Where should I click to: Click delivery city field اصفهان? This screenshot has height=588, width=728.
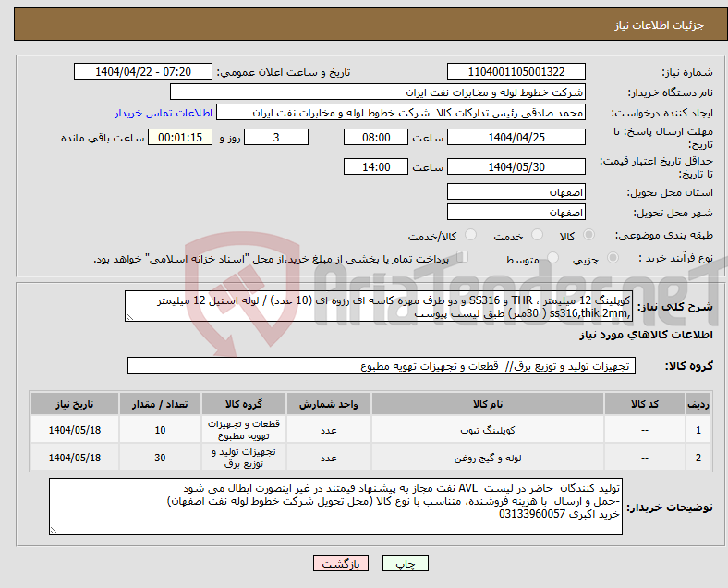point(516,213)
